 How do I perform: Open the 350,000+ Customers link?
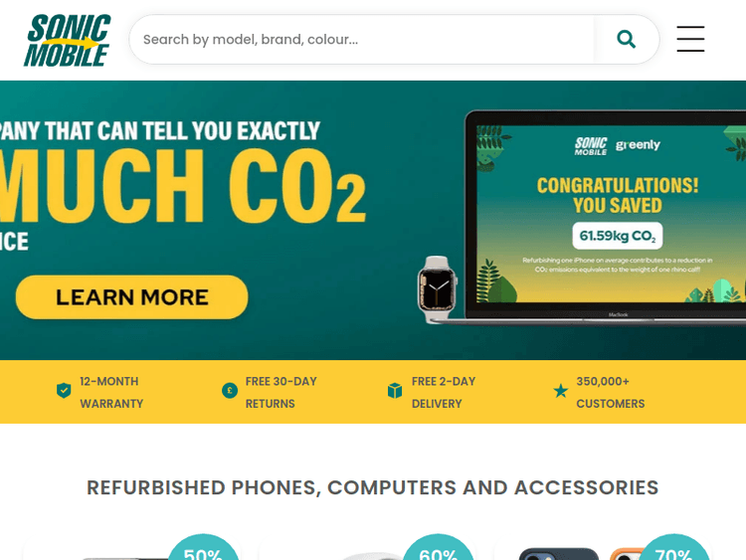[611, 392]
